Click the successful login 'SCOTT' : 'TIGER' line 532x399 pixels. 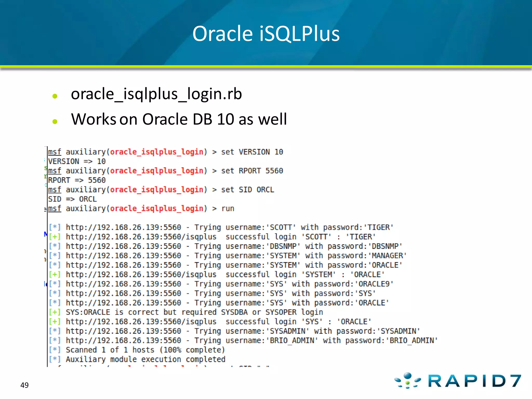tap(212, 237)
